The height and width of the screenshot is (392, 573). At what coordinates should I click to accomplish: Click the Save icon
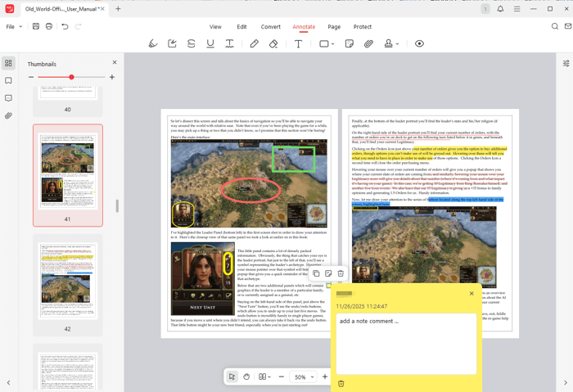click(x=36, y=26)
